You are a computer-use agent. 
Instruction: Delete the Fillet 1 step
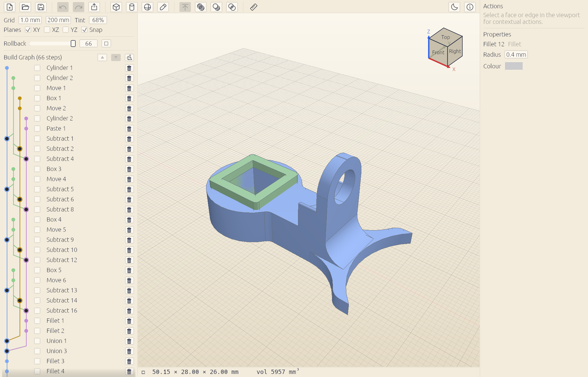(x=129, y=321)
